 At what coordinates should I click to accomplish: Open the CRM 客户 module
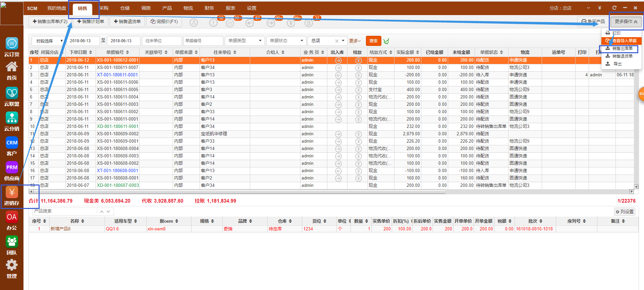pyautogui.click(x=12, y=143)
